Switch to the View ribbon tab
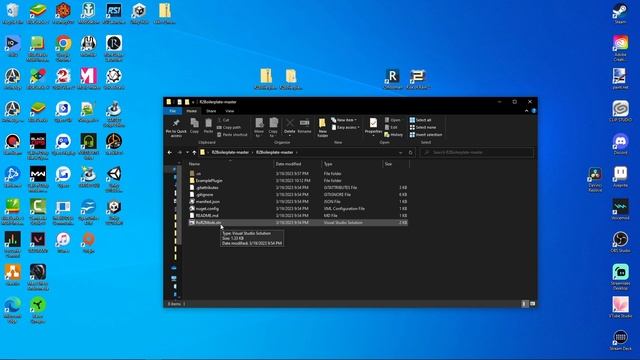 pyautogui.click(x=230, y=111)
